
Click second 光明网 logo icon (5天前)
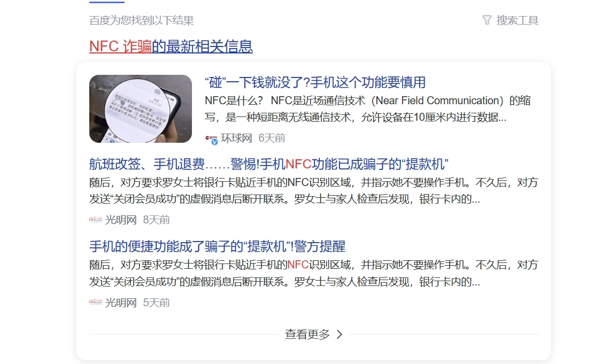pos(96,303)
